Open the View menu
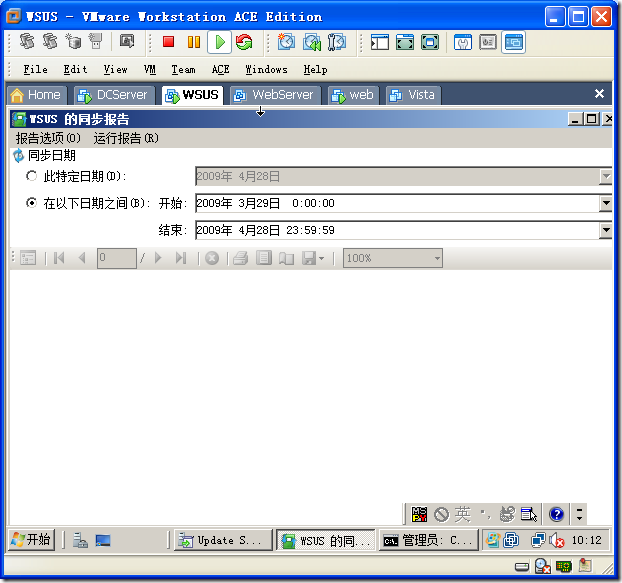This screenshot has height=583, width=622. [x=115, y=69]
